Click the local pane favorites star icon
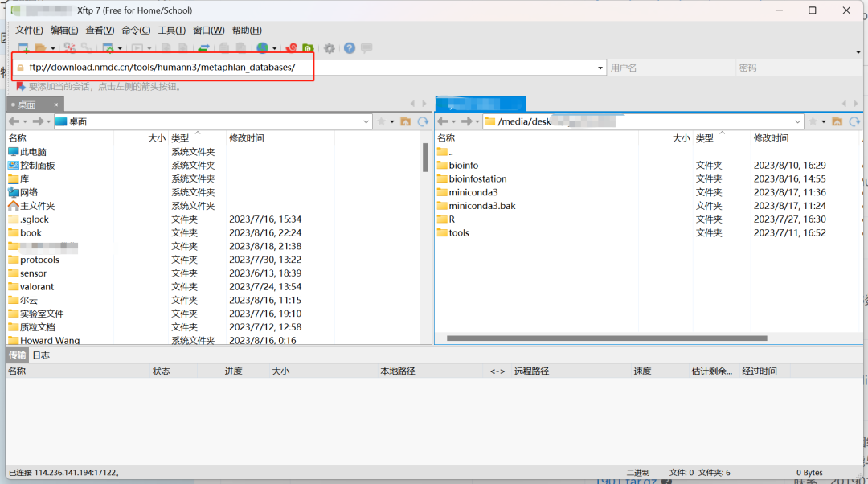The image size is (868, 484). pyautogui.click(x=382, y=121)
